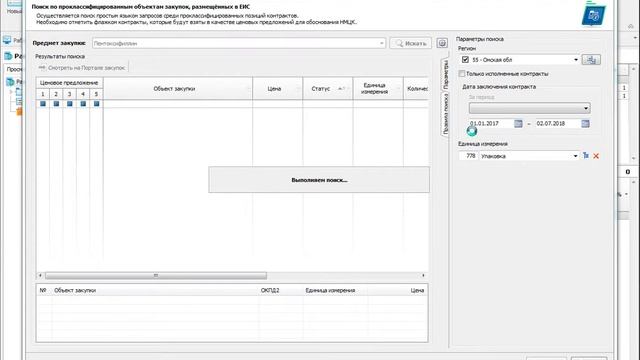Click the blue application logo icon

(x=593, y=14)
